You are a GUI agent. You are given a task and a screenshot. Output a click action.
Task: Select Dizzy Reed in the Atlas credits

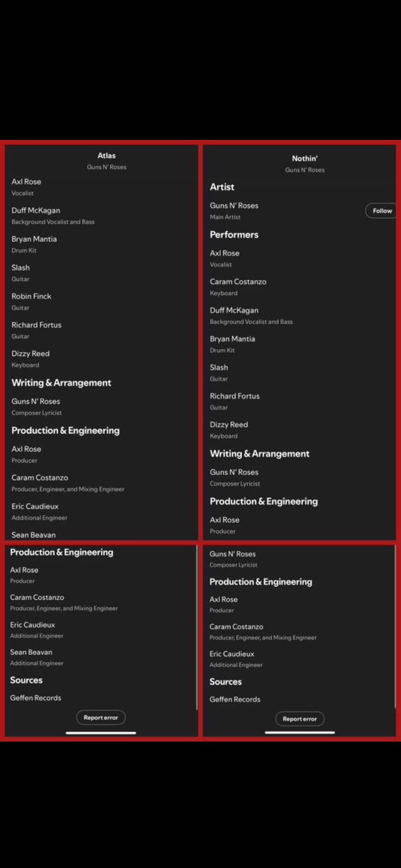point(31,354)
